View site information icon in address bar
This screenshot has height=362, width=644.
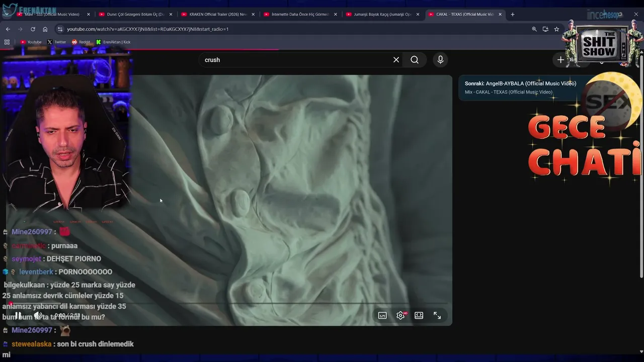click(60, 29)
